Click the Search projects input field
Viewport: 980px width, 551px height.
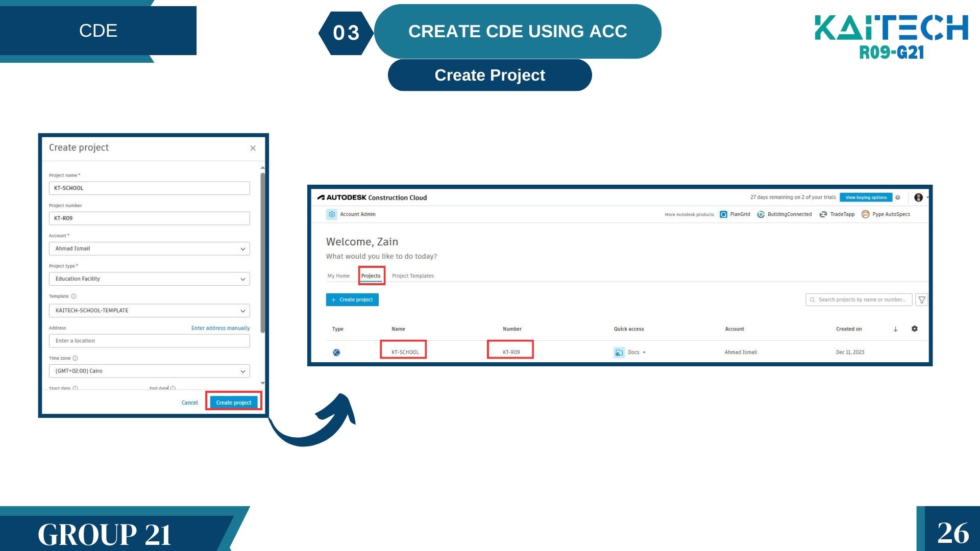[862, 300]
